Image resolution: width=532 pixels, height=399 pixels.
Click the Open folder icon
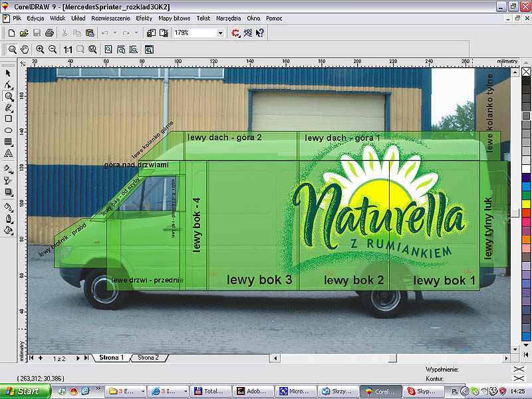24,33
